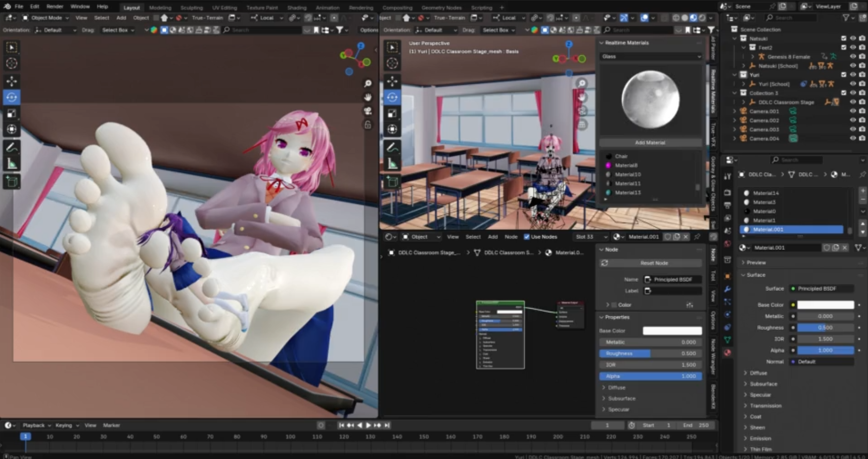
Task: Open the Render menu
Action: click(55, 7)
